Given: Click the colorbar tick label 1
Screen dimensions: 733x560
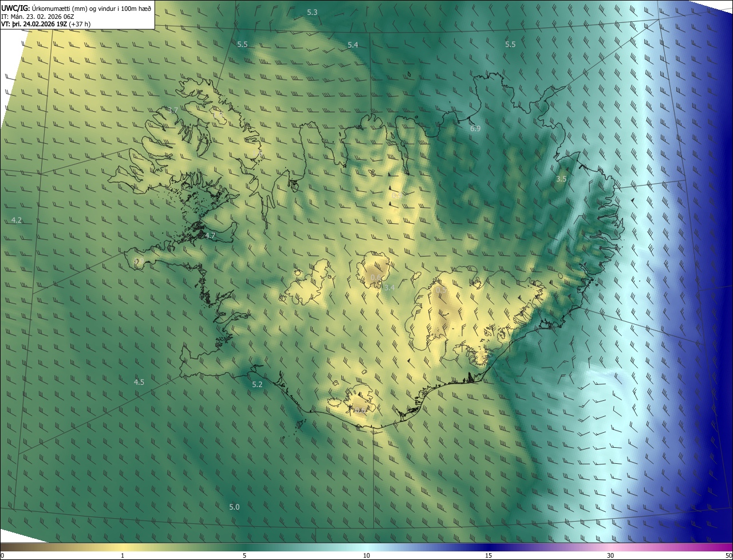Looking at the screenshot, I should (123, 555).
